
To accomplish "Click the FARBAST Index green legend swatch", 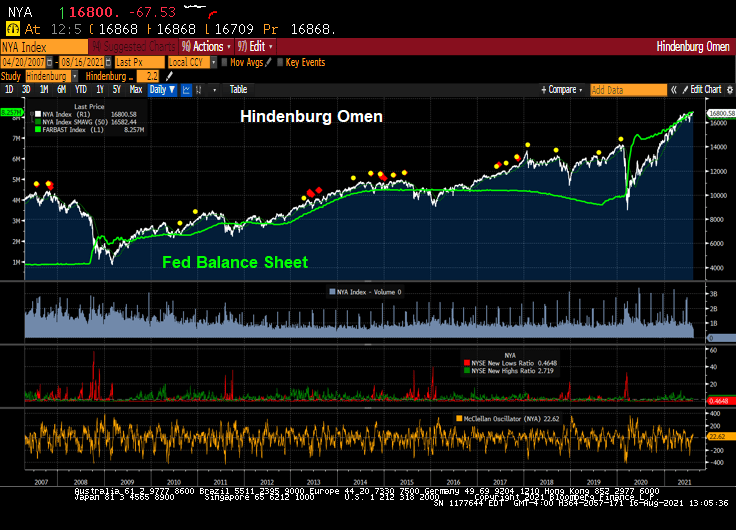I will (37, 128).
